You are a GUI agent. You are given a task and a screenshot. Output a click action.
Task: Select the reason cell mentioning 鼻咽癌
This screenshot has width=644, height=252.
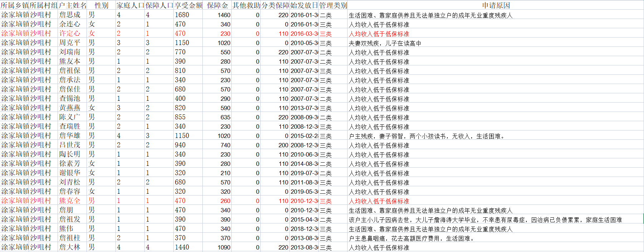click(x=411, y=238)
